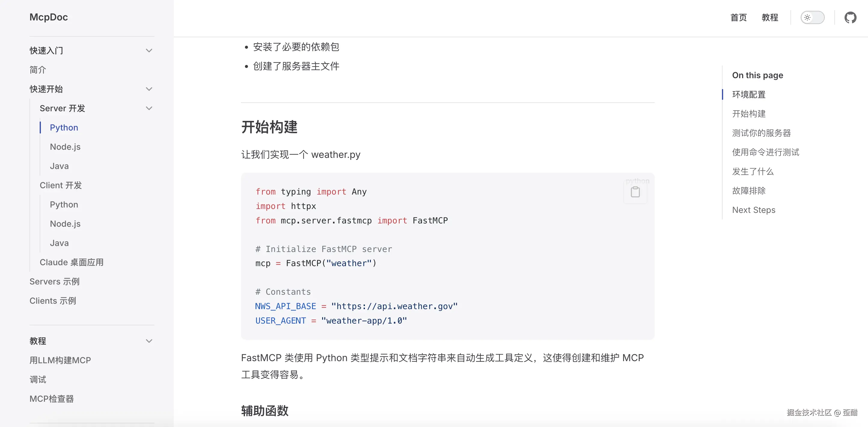Jump to 故障排除 in page outline
The width and height of the screenshot is (868, 427).
click(x=749, y=191)
